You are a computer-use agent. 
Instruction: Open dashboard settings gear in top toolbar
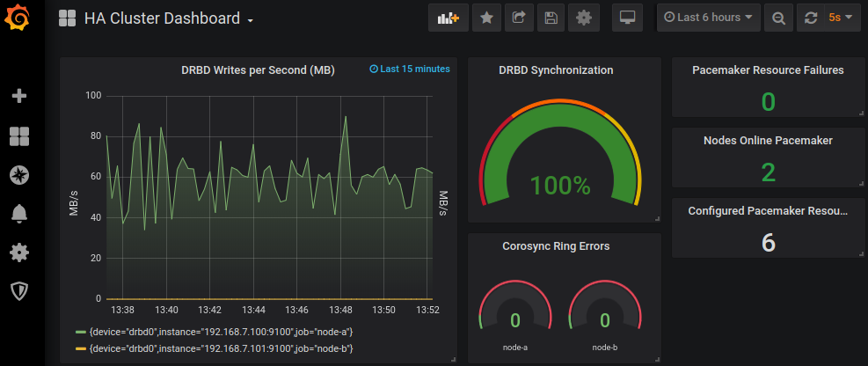(583, 18)
